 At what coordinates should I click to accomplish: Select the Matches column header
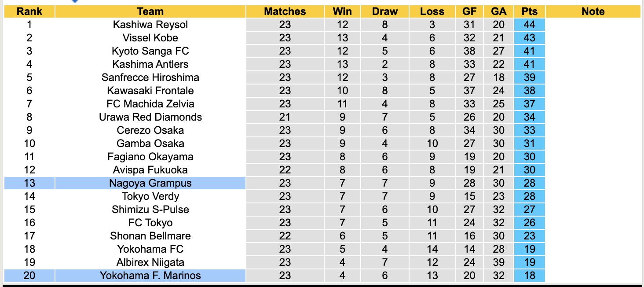coord(285,11)
